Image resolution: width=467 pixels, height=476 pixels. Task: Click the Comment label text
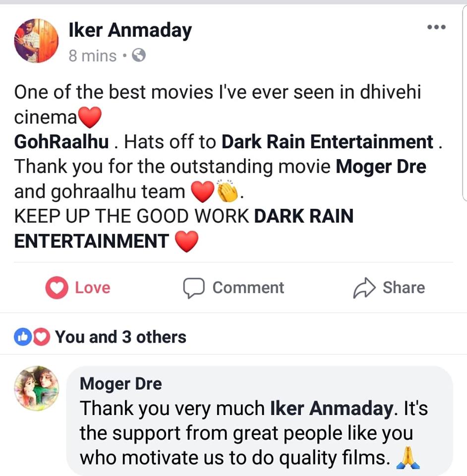click(x=248, y=288)
